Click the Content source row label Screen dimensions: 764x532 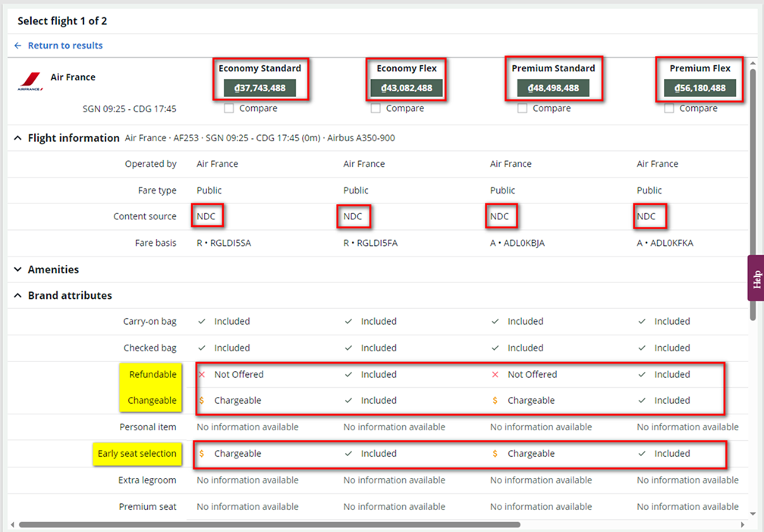click(145, 216)
